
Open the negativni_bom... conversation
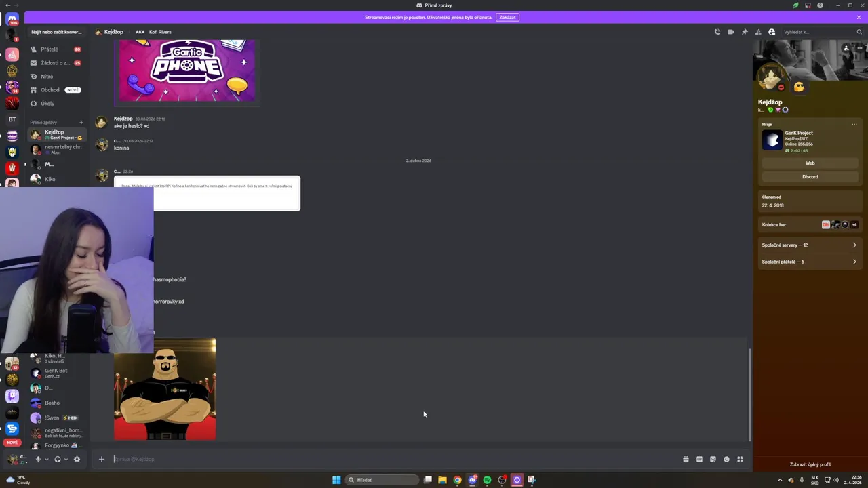(x=57, y=432)
